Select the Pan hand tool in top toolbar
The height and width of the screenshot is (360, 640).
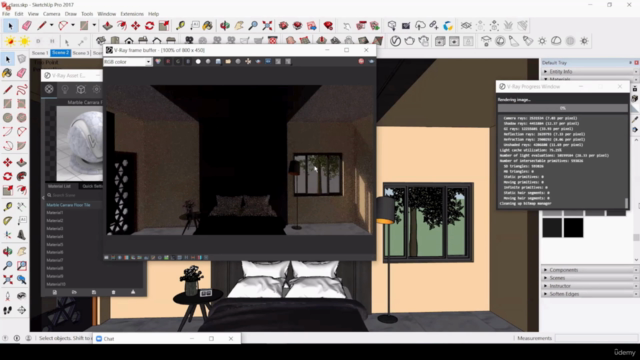[239, 26]
